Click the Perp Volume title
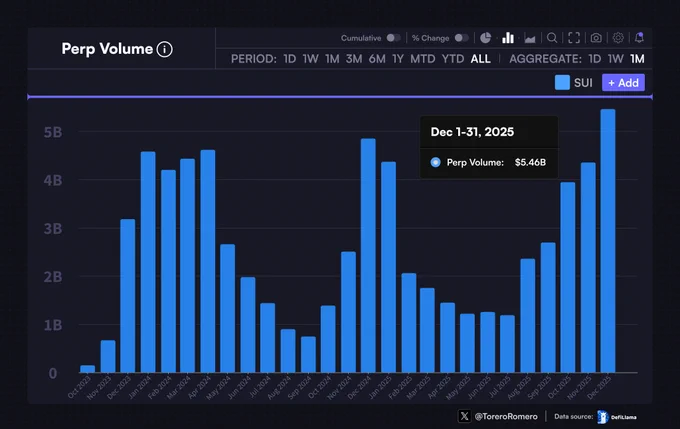680x429 pixels. (x=107, y=49)
